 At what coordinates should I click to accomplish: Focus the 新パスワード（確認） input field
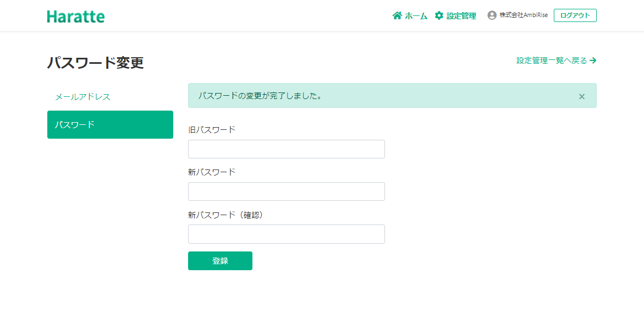286,234
